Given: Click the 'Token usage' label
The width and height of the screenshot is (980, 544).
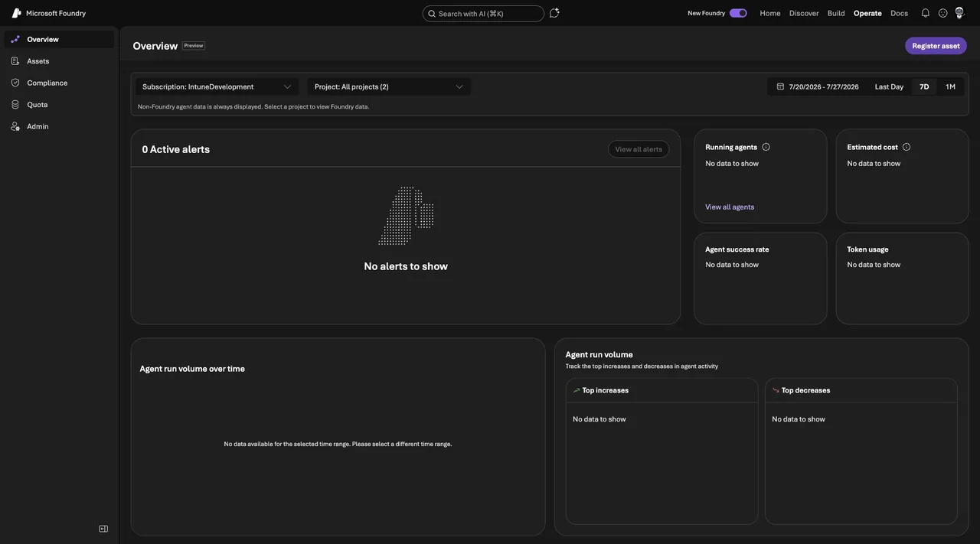Looking at the screenshot, I should click(867, 249).
